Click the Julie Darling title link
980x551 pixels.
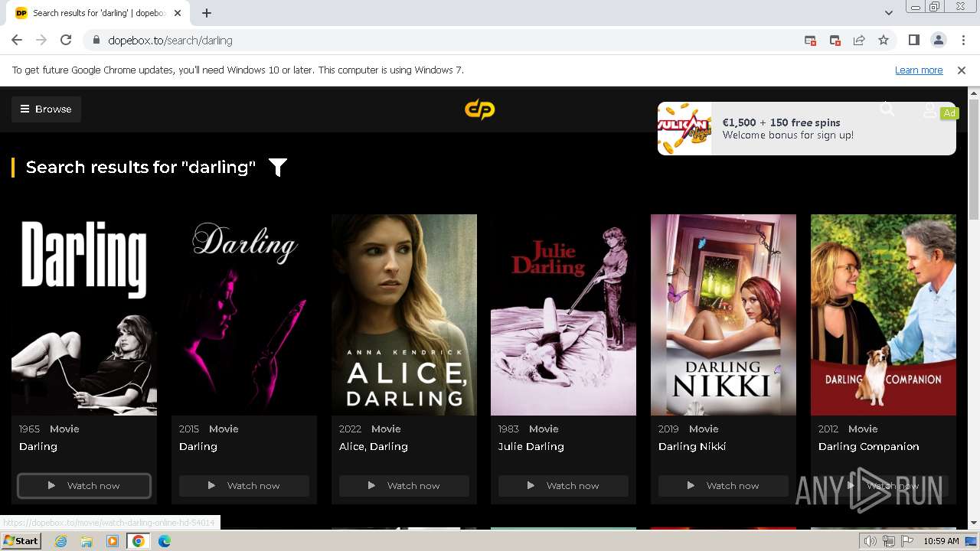[x=531, y=447]
